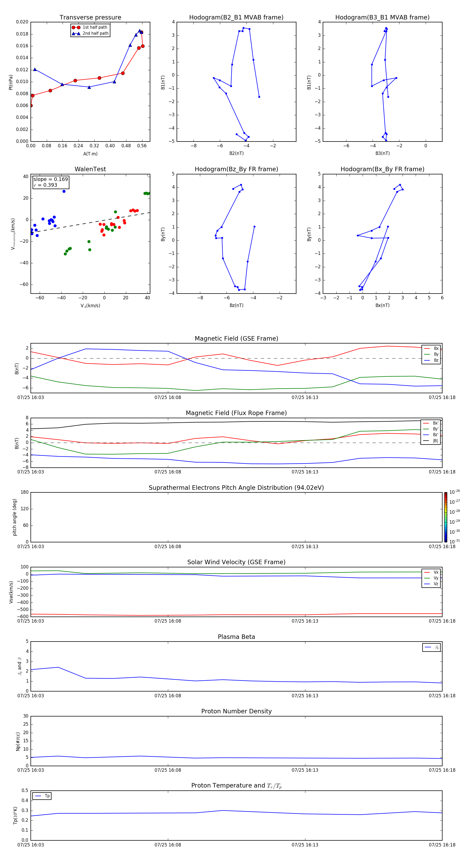This screenshot has height=868, width=473.
Task: Click the "Hodogram(Bz_By FR frame)" title
Action: pos(236,169)
